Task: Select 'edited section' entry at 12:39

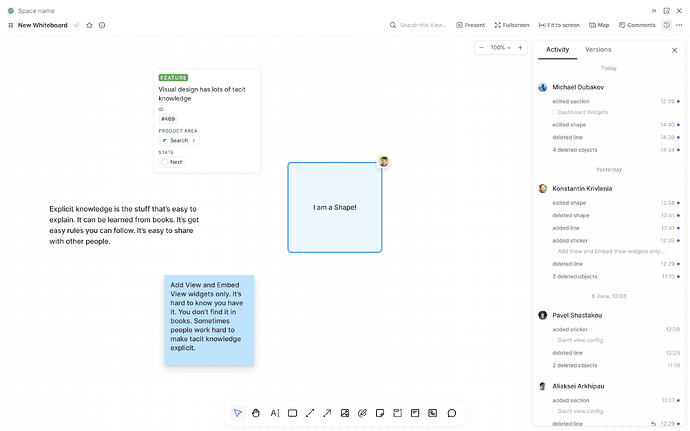Action: click(x=616, y=101)
